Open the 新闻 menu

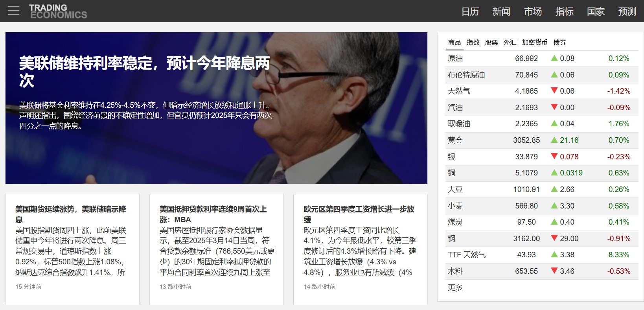[x=502, y=11]
